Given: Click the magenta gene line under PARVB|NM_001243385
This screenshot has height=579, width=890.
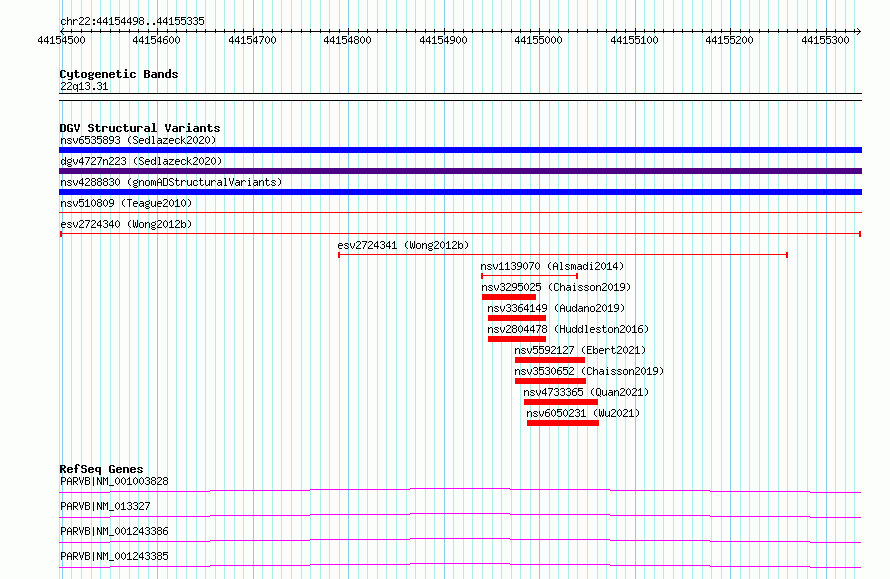Looking at the screenshot, I should click(460, 565).
